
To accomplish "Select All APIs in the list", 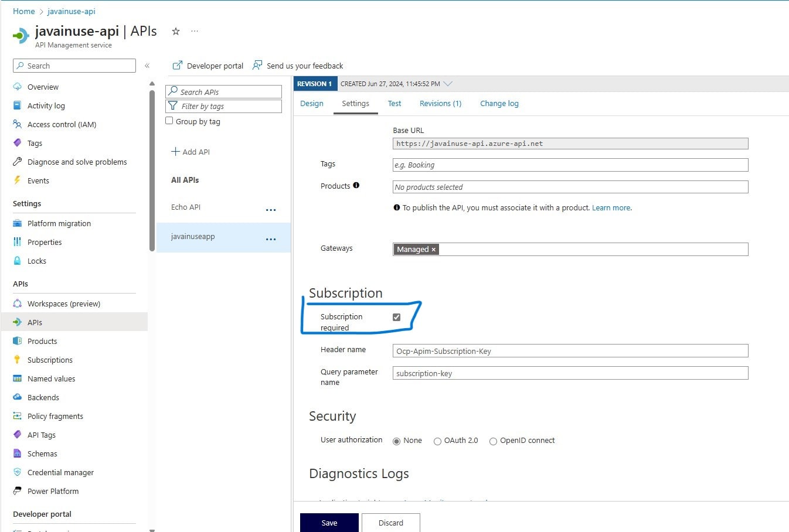I will tap(185, 180).
